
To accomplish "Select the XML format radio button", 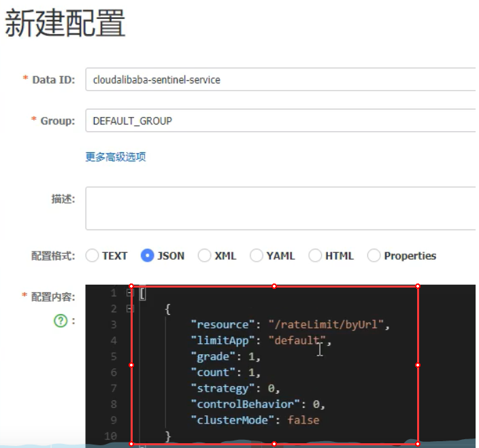I will pyautogui.click(x=204, y=256).
